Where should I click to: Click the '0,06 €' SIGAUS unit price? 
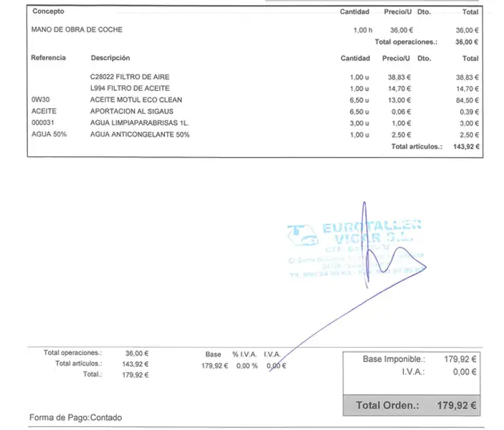[x=401, y=112]
